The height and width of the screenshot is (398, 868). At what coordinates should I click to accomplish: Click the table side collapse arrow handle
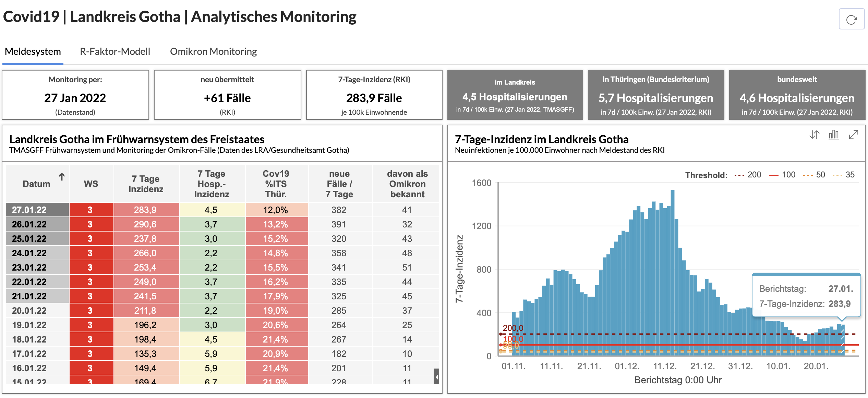point(436,377)
